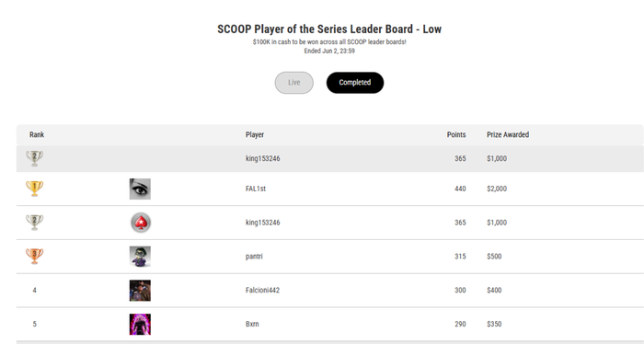
Task: Click the gold first-place trophy icon
Action: click(x=35, y=189)
